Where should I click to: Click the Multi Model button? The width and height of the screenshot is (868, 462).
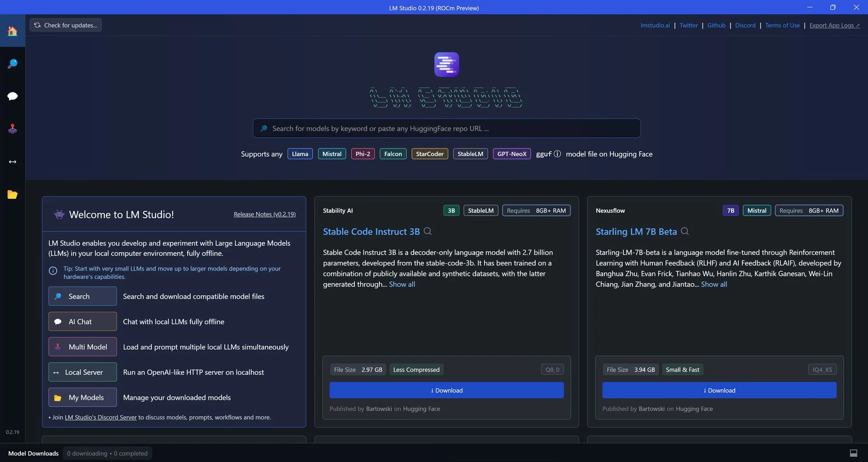coord(82,347)
